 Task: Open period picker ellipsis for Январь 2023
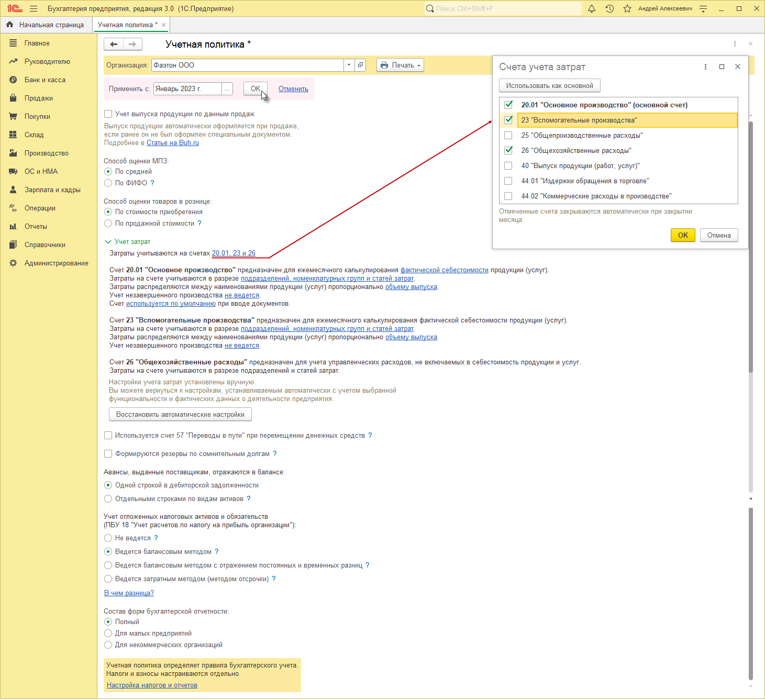click(x=227, y=89)
